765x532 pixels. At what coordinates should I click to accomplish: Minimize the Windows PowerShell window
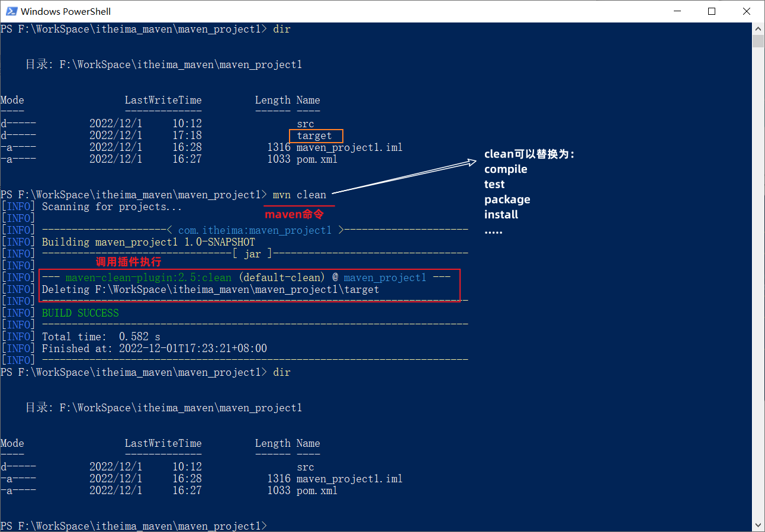pyautogui.click(x=678, y=11)
